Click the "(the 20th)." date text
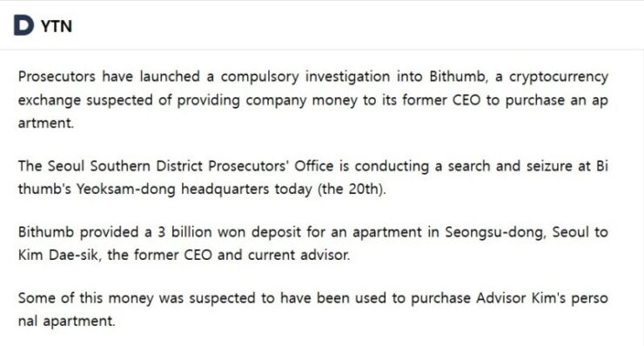Viewport: 644px width, 346px height. (352, 190)
